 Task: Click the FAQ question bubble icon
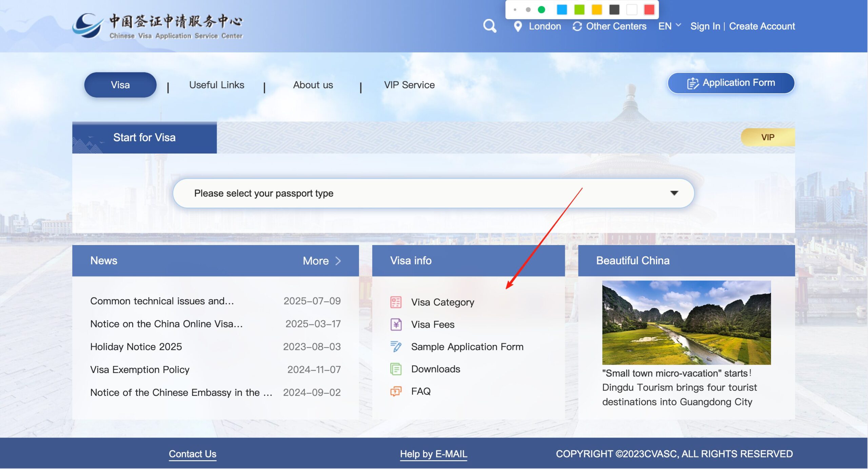(x=396, y=391)
